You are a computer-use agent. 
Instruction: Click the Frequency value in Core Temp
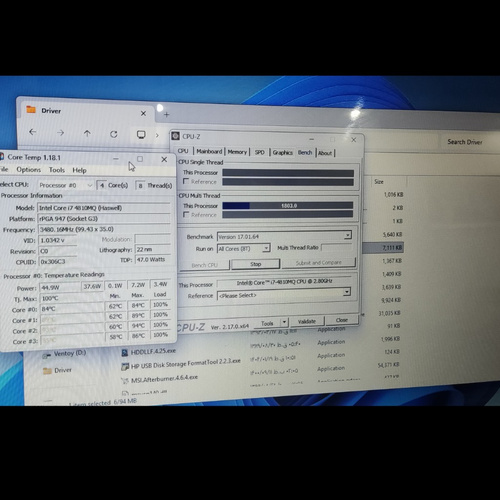[104, 229]
